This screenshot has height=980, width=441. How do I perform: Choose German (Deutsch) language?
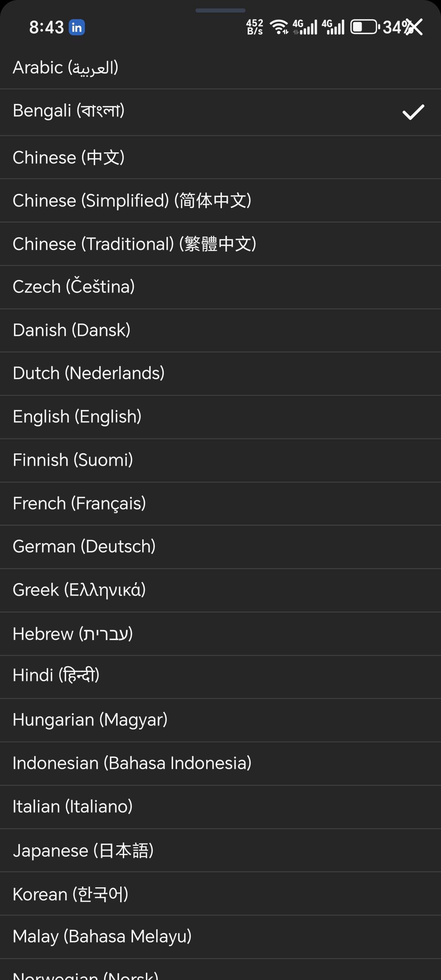(84, 547)
